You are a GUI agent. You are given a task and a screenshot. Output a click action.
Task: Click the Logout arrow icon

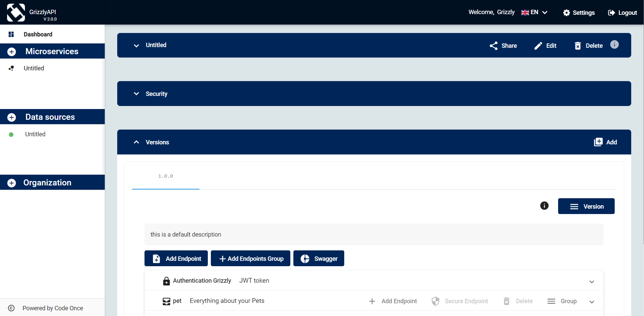611,13
